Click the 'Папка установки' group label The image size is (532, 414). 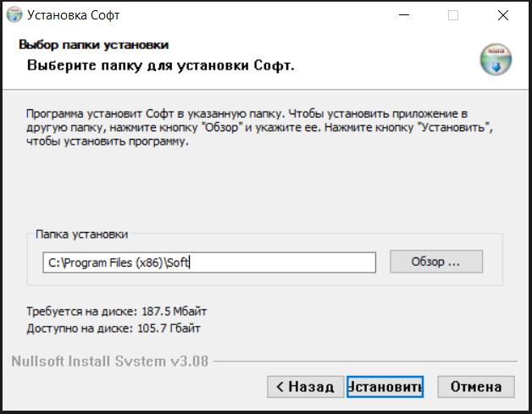point(82,234)
